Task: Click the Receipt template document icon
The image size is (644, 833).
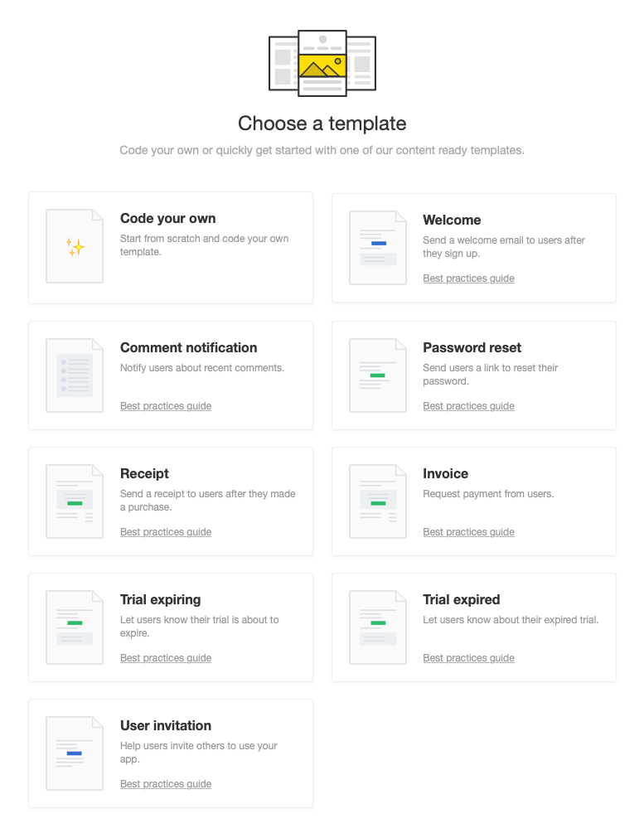Action: coord(74,501)
